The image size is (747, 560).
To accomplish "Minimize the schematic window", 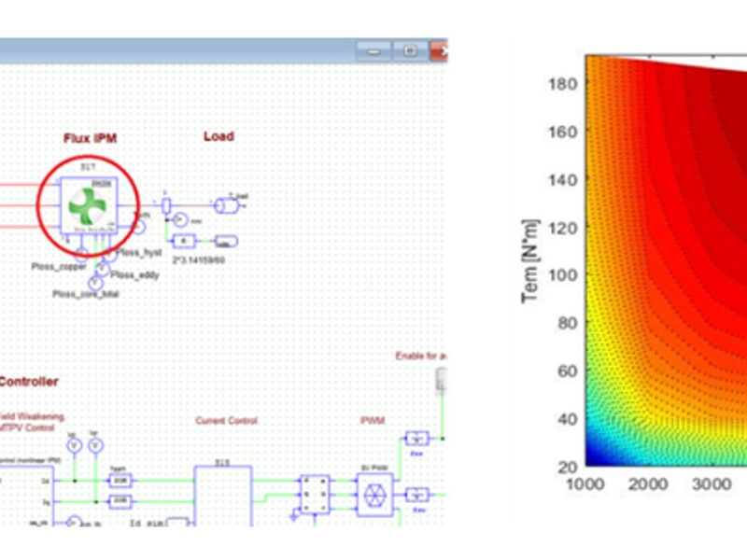I will tap(374, 51).
